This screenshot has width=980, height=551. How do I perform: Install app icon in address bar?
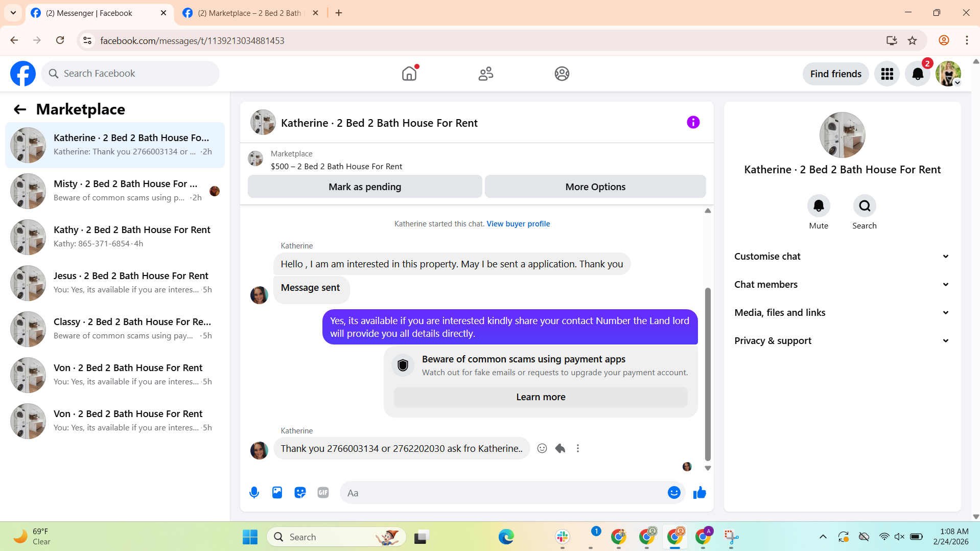pyautogui.click(x=892, y=40)
